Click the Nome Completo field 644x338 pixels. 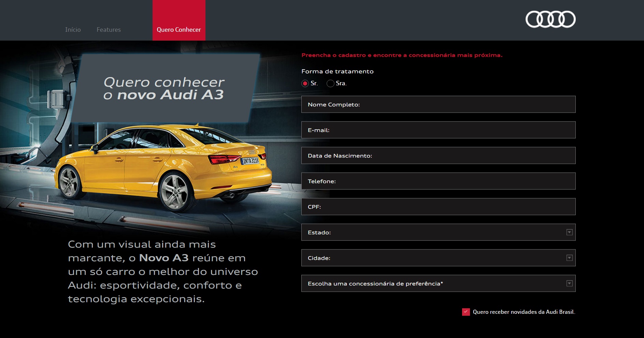pyautogui.click(x=438, y=104)
